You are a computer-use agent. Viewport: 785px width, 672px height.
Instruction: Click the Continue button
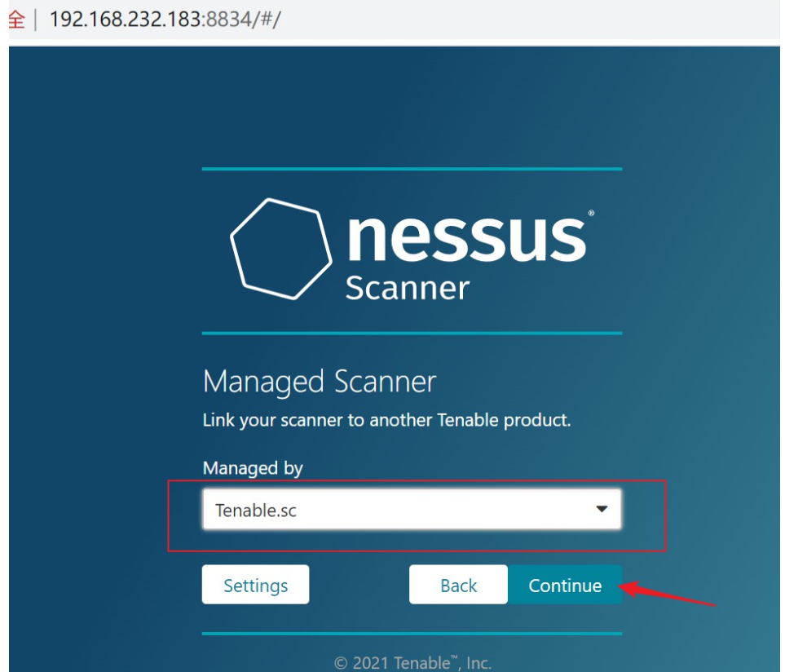565,585
